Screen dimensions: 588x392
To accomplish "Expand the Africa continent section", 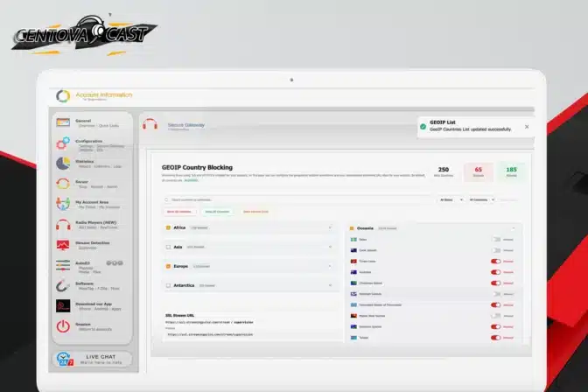I will point(330,227).
